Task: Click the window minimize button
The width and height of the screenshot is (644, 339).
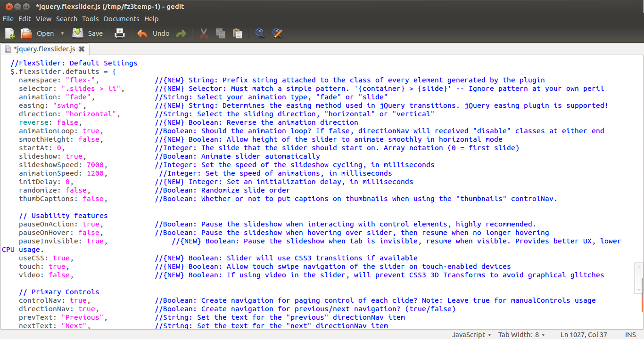Action: tap(17, 7)
